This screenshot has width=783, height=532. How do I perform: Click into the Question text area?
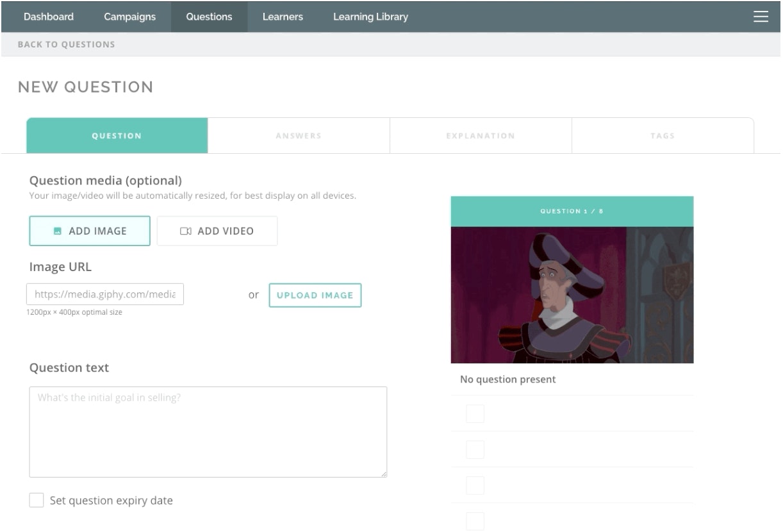[x=208, y=432]
